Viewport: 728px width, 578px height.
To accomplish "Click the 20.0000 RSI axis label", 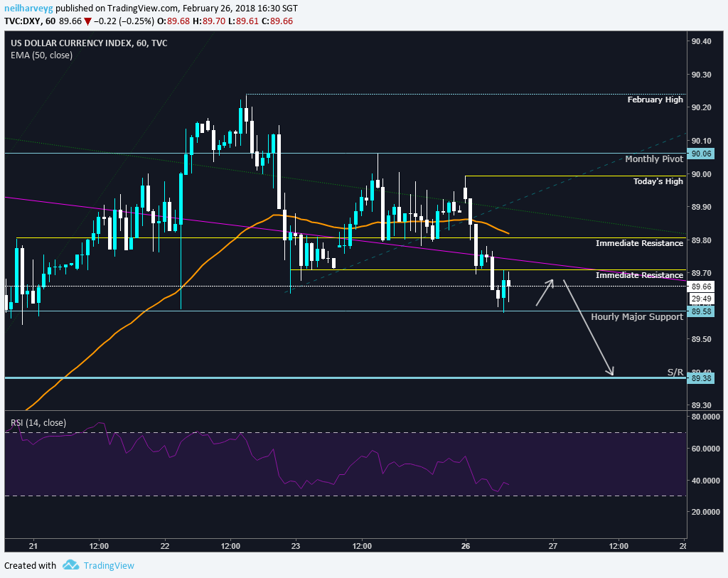I will 705,512.
